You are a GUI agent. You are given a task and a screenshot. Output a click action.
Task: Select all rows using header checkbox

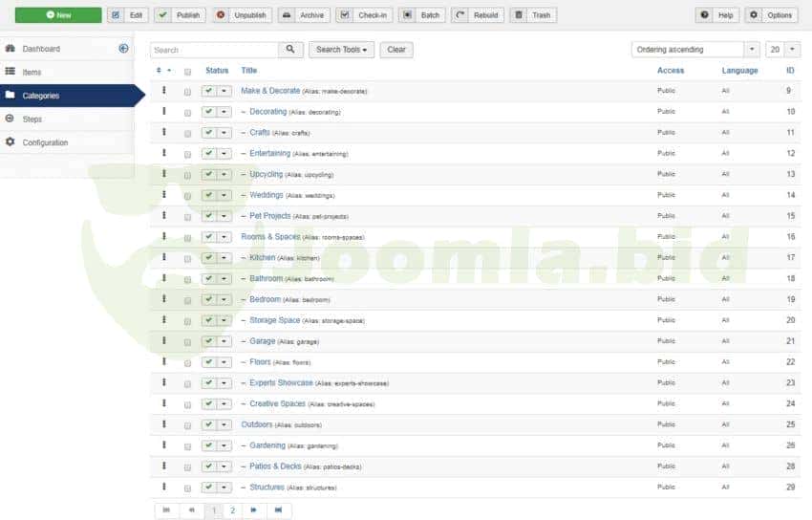pyautogui.click(x=187, y=71)
